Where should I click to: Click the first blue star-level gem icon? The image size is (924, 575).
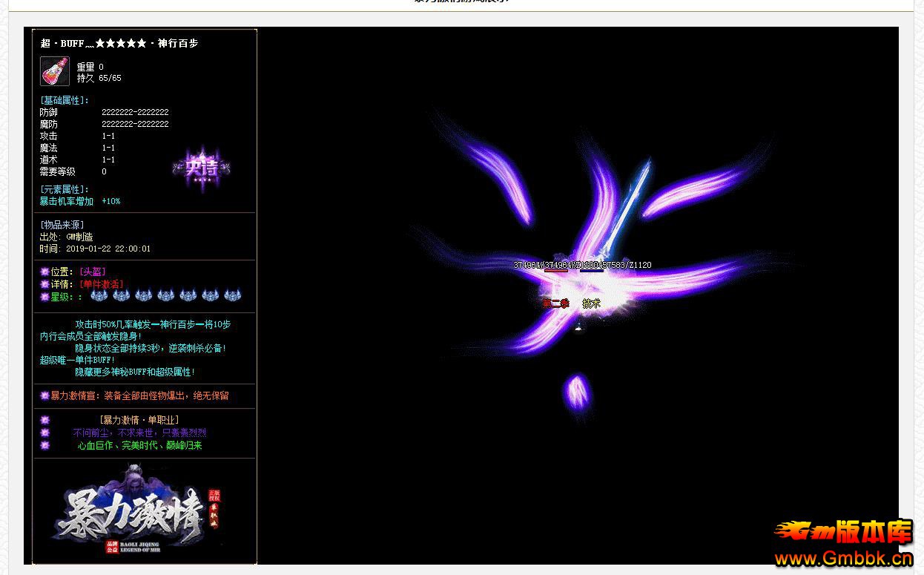99,296
